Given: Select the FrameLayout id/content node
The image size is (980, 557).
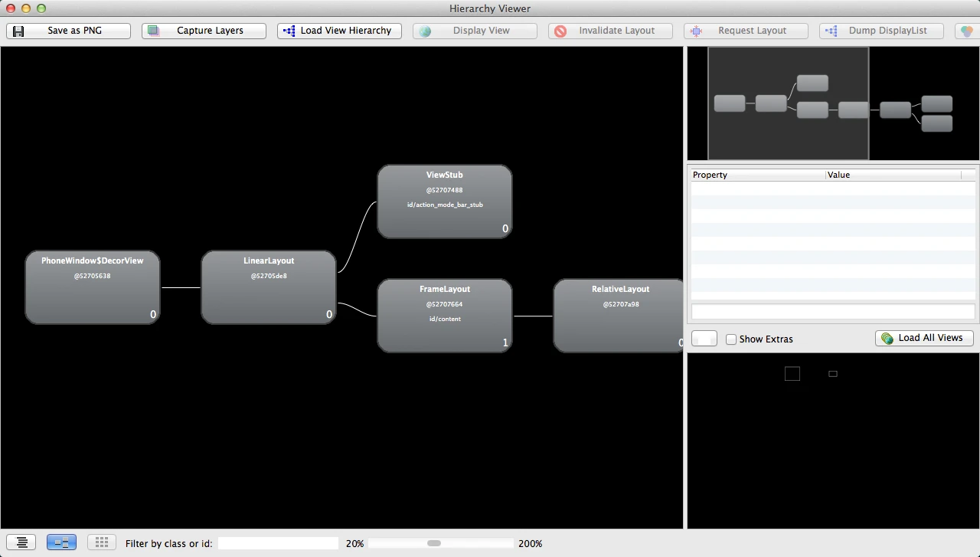Looking at the screenshot, I should pos(444,316).
